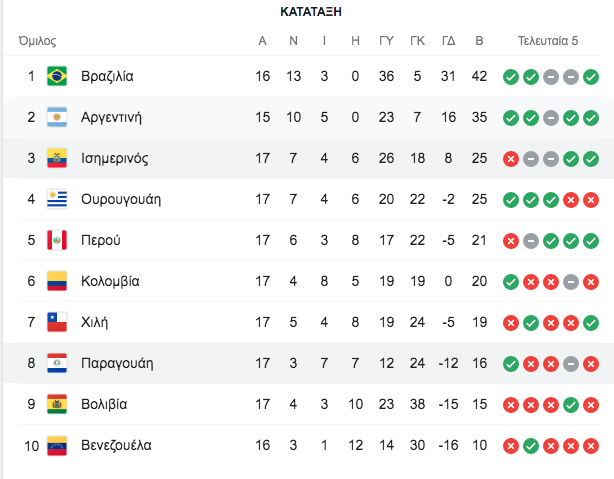
Task: Click Ecuador's red loss result icon
Action: 511,159
